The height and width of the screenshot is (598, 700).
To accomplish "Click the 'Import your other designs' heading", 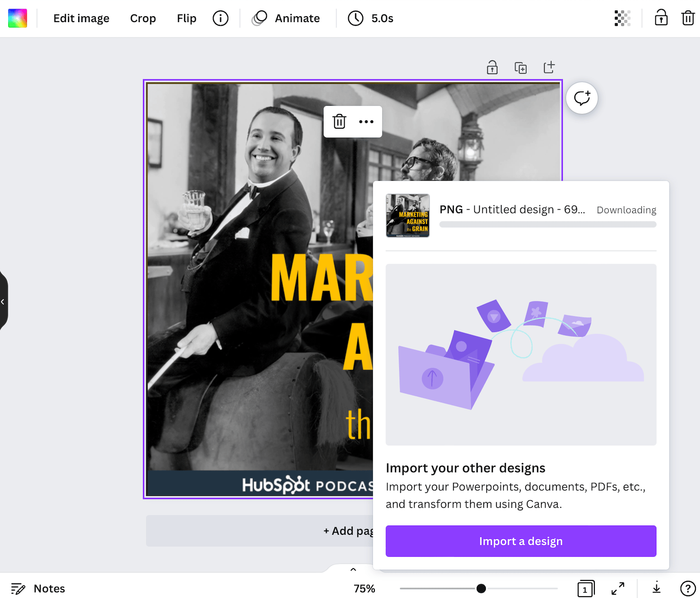I will [x=466, y=468].
